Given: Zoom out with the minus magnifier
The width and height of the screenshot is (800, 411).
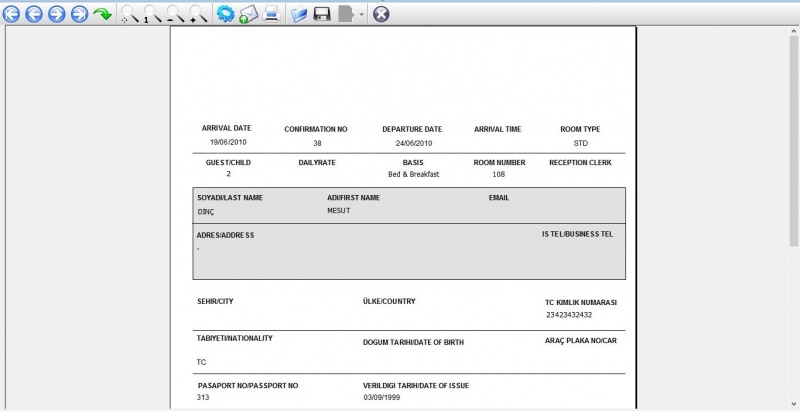Looking at the screenshot, I should click(176, 14).
